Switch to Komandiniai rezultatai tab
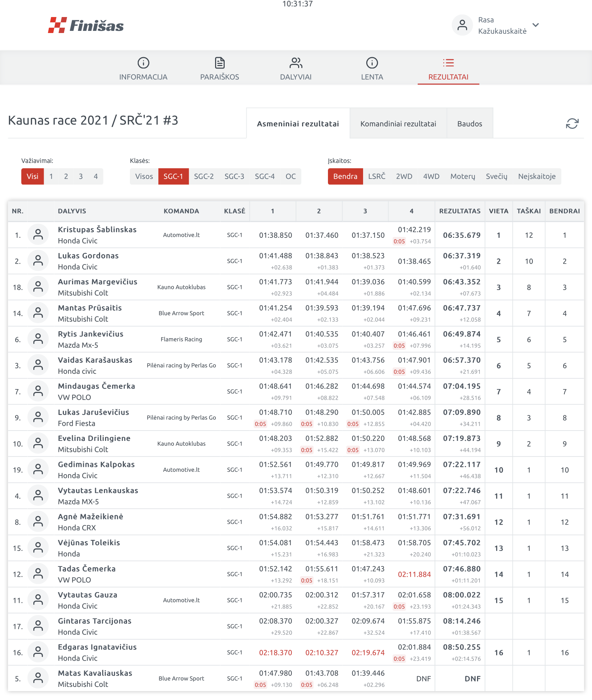This screenshot has height=700, width=592. click(x=398, y=124)
